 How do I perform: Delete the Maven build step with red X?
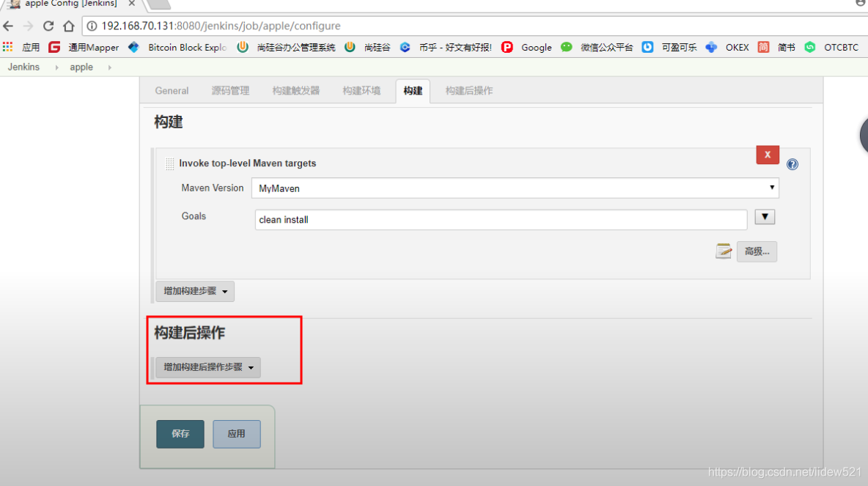coord(768,155)
